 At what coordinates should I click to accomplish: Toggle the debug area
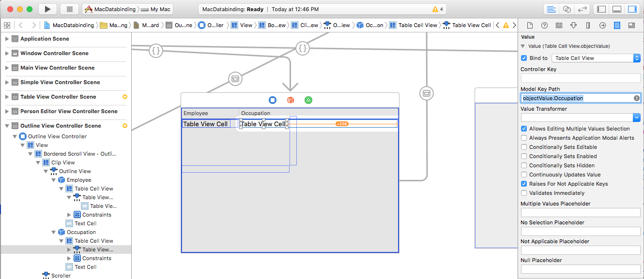point(617,9)
